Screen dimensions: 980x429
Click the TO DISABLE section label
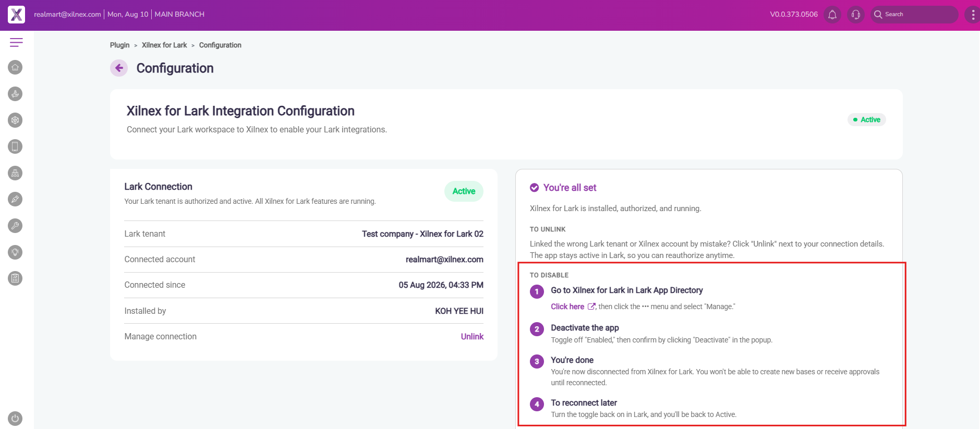tap(549, 275)
